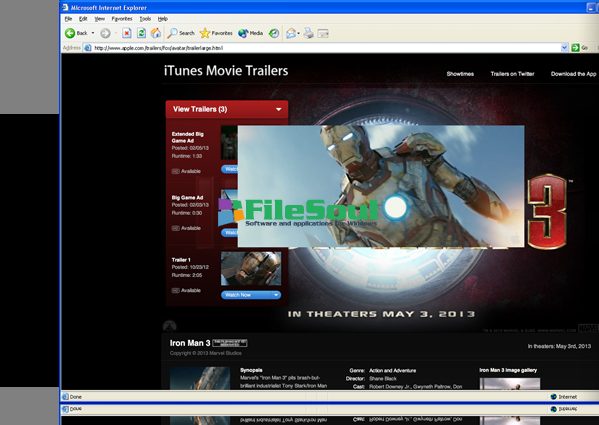Stop loading with the red X icon

coord(127,33)
